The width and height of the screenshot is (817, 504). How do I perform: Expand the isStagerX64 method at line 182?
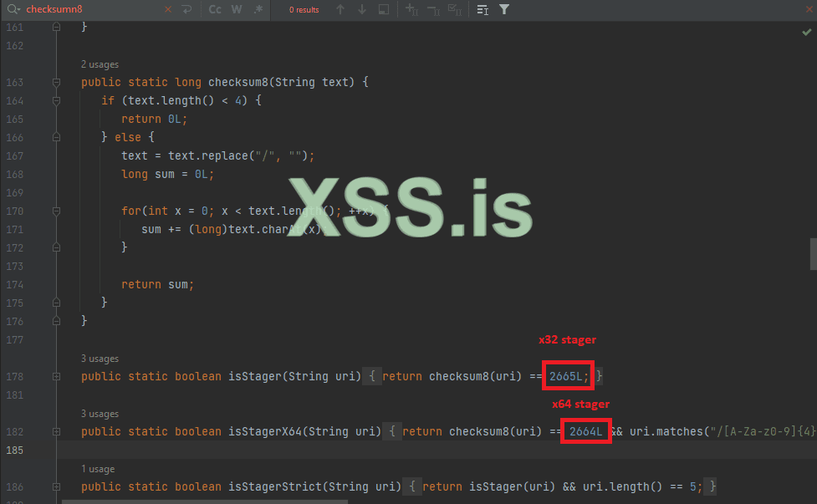click(x=56, y=431)
